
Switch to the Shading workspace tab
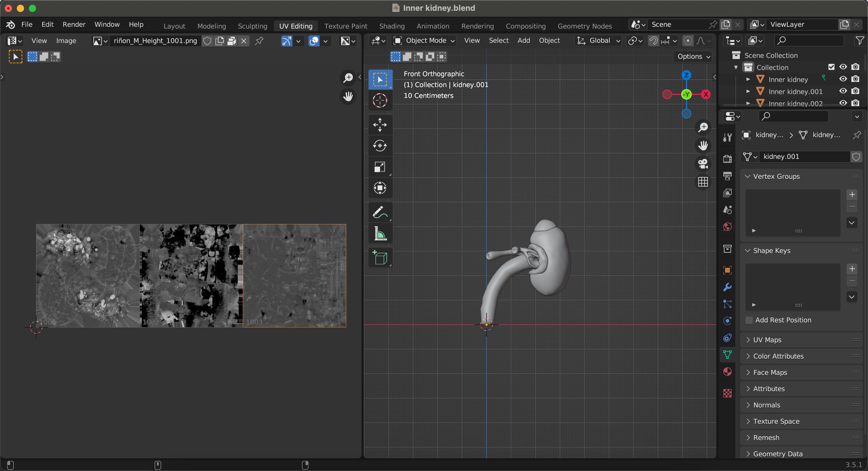[x=392, y=26]
